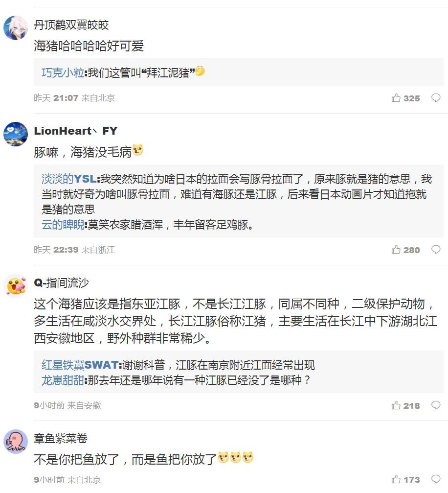
Task: Open reply bubble on LionHeart、FY's comment
Action: 435,250
